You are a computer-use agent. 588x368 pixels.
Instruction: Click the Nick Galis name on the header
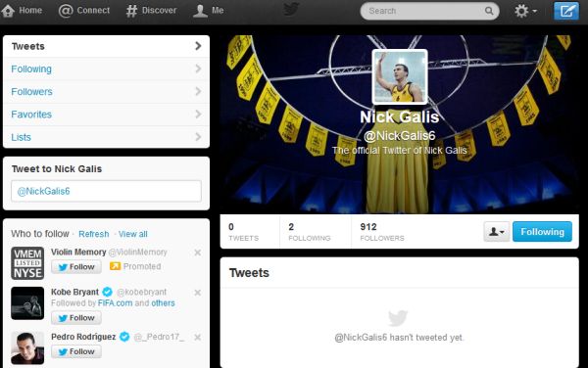(400, 117)
